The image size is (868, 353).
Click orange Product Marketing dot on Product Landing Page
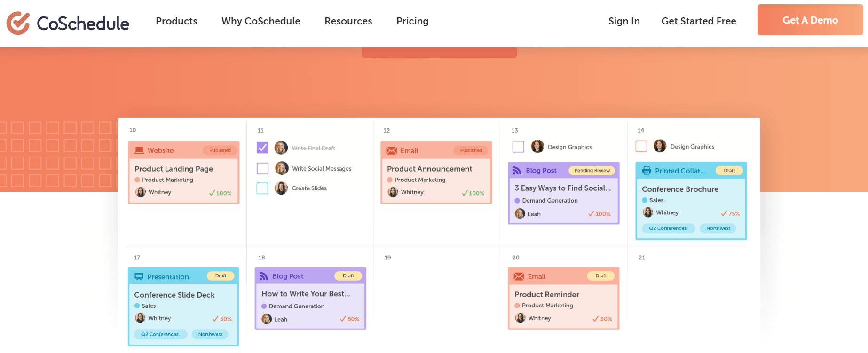(137, 180)
